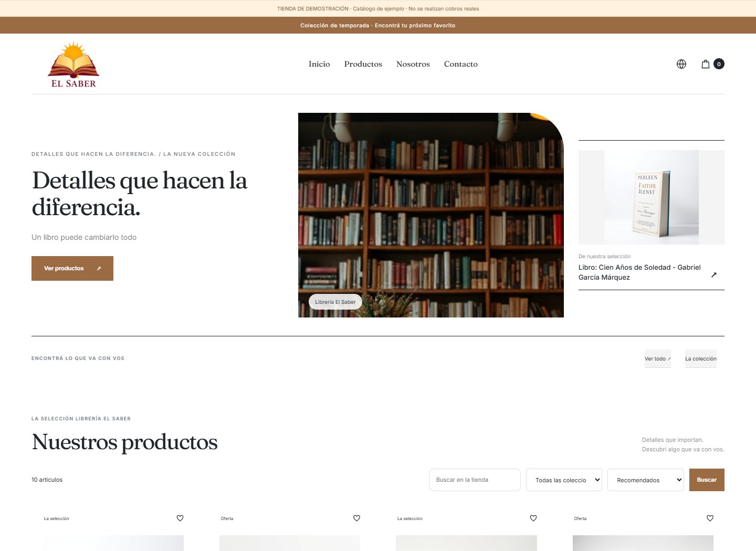Click the La colección link
The image size is (756, 551).
point(701,358)
